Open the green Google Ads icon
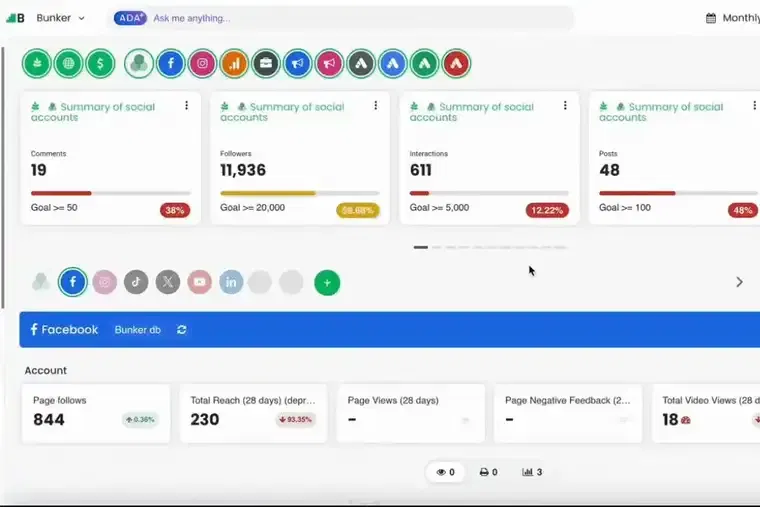760x507 pixels. coord(425,63)
